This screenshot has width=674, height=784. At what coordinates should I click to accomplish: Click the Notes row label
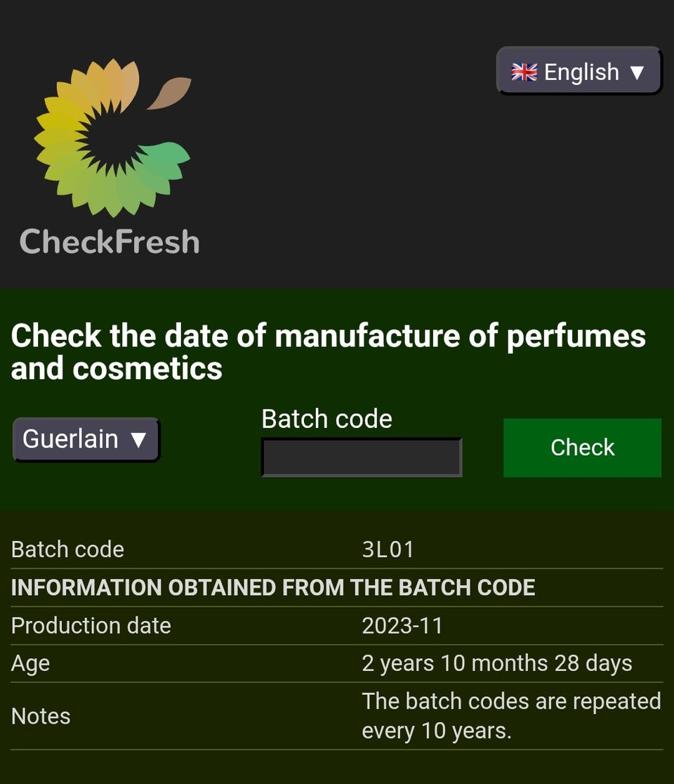tap(41, 716)
